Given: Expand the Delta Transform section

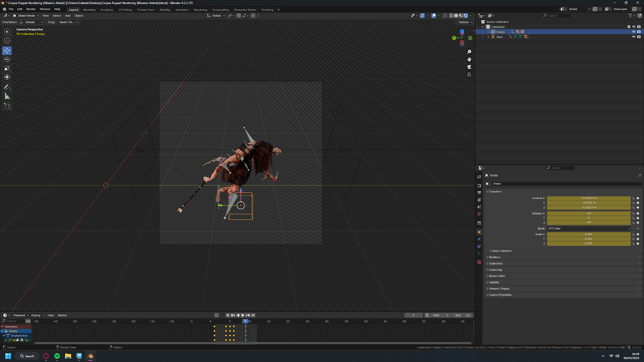Looking at the screenshot, I should tap(502, 251).
